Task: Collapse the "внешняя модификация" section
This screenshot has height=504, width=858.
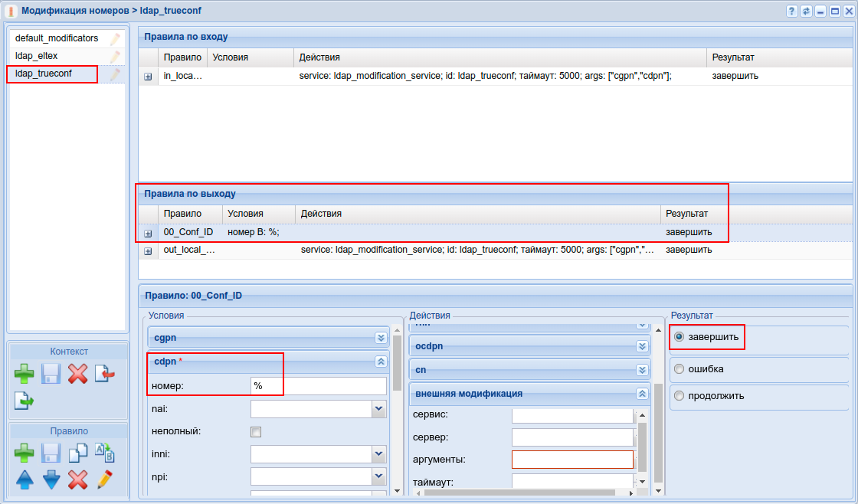Action: [643, 394]
